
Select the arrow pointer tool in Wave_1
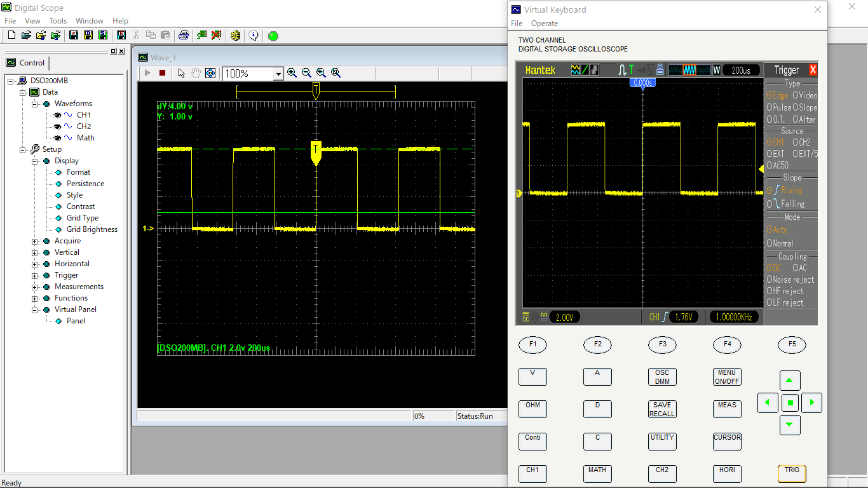point(182,73)
